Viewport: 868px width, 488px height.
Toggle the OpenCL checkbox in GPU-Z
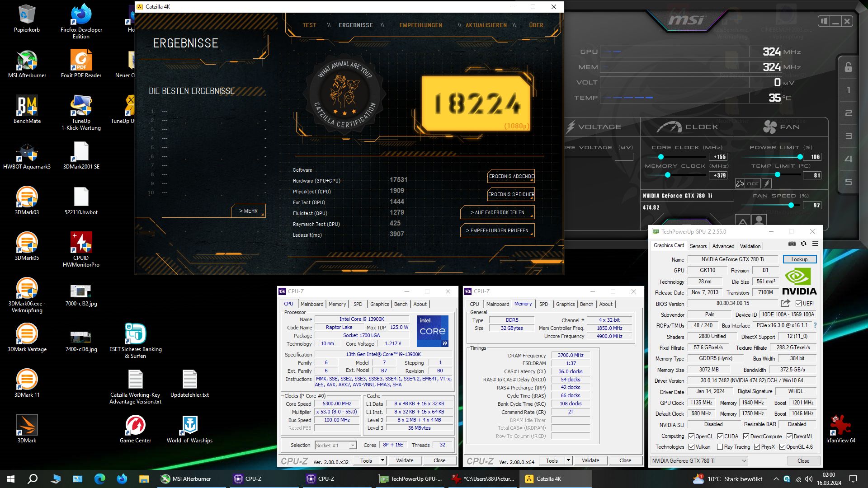(691, 436)
